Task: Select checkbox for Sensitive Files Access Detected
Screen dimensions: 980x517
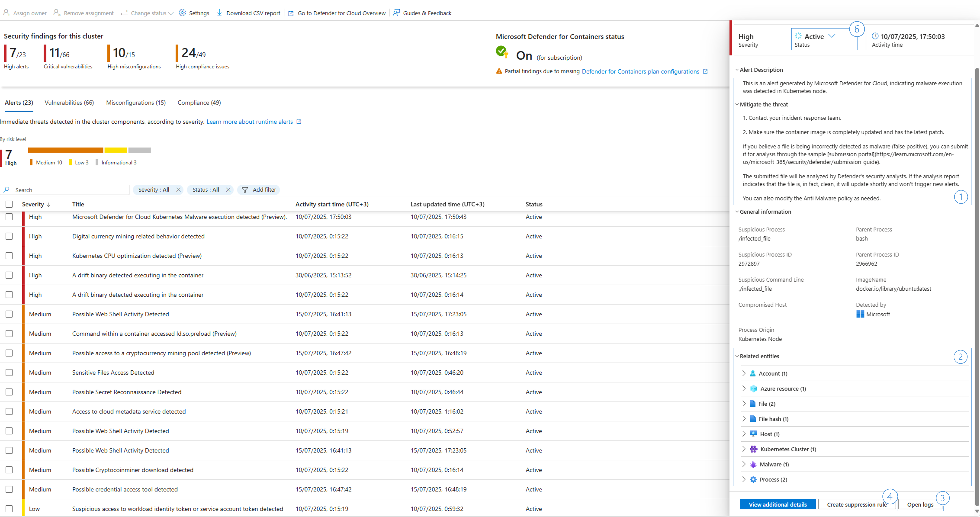Action: (9, 373)
